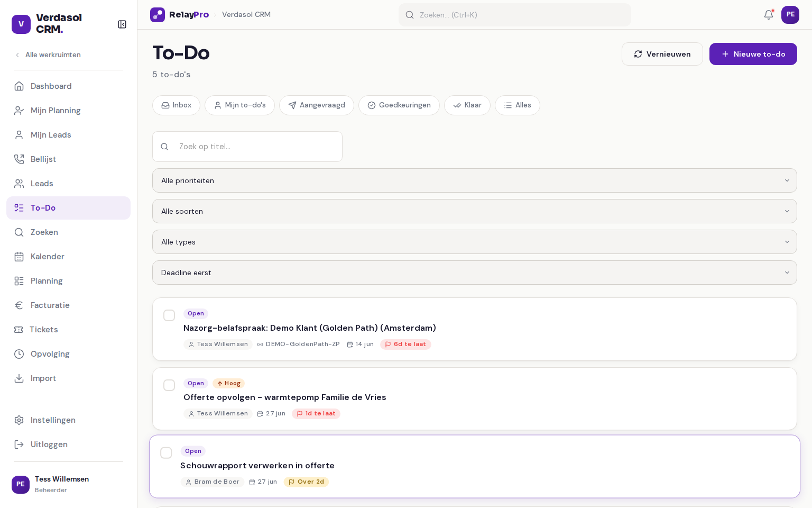This screenshot has height=508, width=812.
Task: Click the Bellijst phone icon
Action: 19,159
